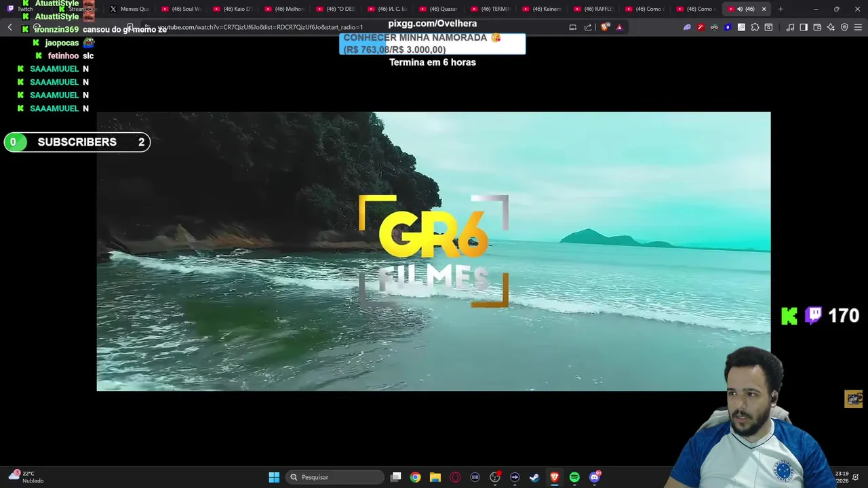Switch to the TERMIN YouTube tab
This screenshot has height=488, width=868.
[490, 9]
